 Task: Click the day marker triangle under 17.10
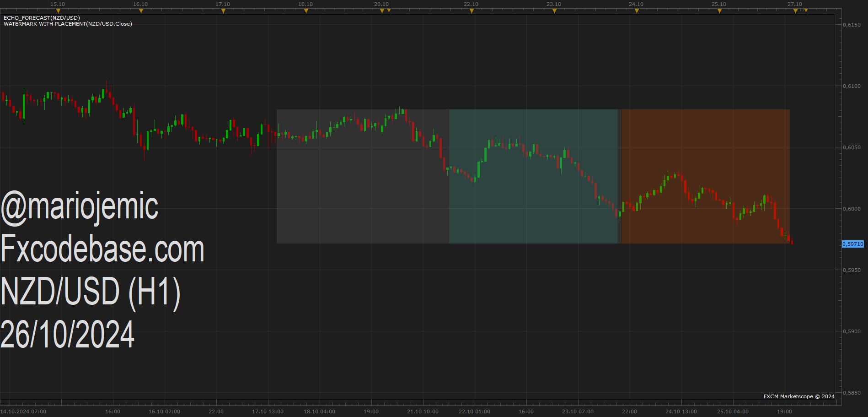223,11
